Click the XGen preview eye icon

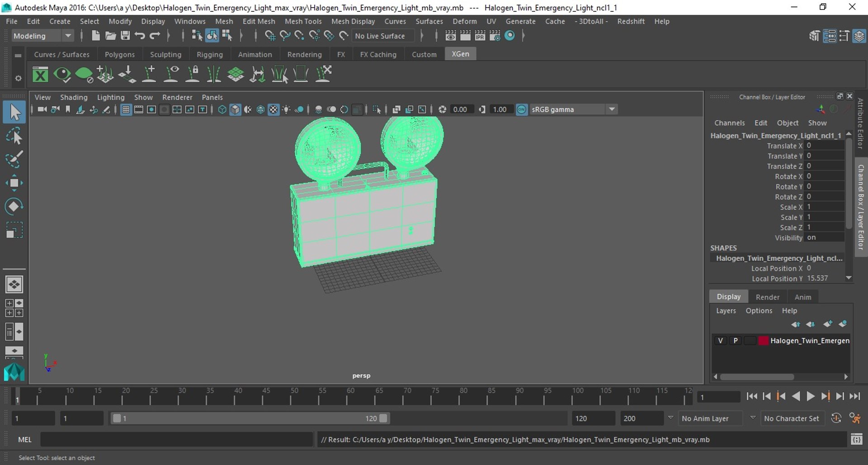click(62, 74)
